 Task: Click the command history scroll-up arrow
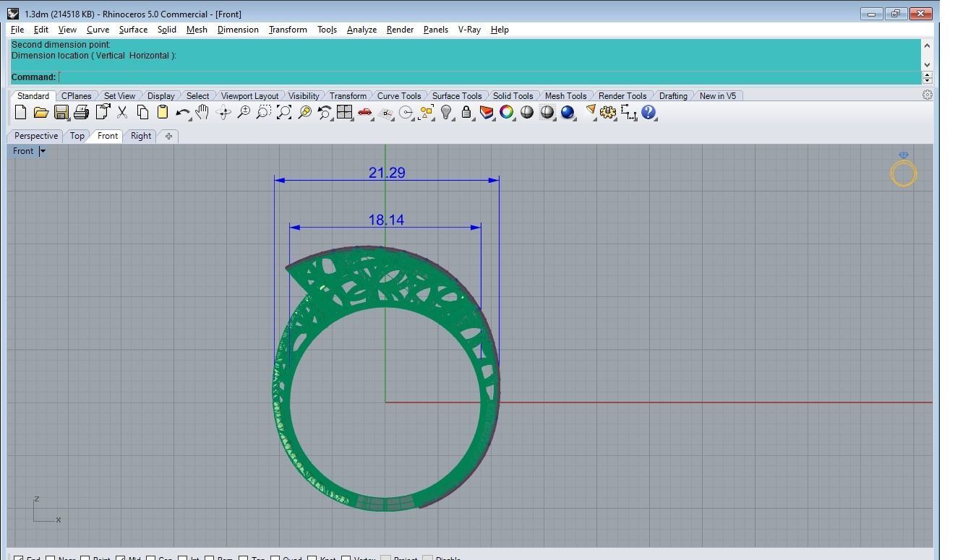[x=927, y=46]
